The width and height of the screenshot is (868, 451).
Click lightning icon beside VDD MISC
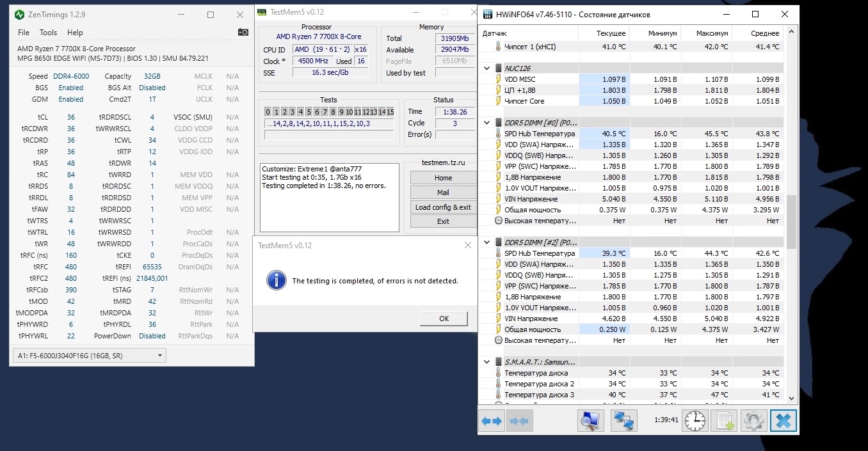(x=499, y=79)
